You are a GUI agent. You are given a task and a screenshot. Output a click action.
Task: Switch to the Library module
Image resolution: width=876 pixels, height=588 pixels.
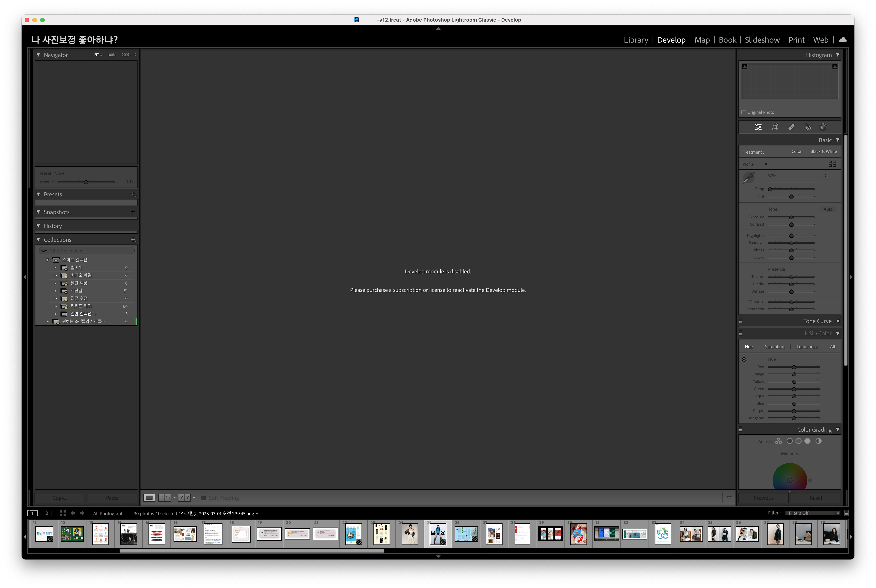pyautogui.click(x=635, y=40)
